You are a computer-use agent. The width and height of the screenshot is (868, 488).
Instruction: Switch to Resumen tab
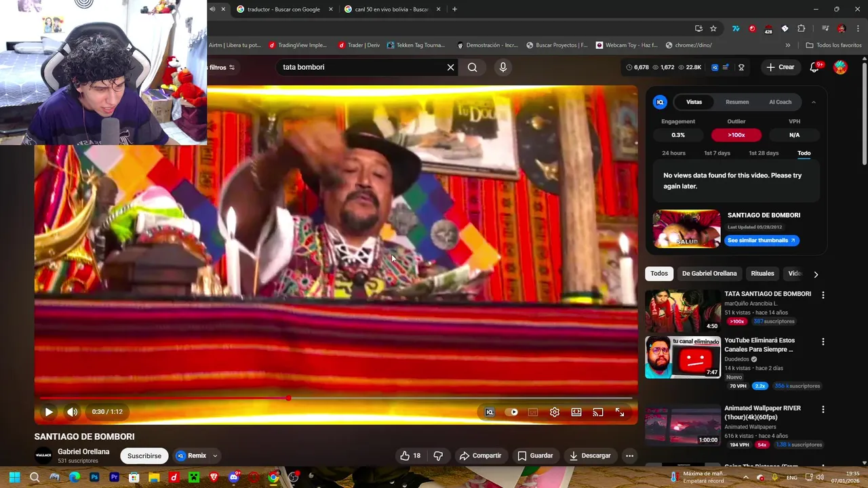point(737,102)
